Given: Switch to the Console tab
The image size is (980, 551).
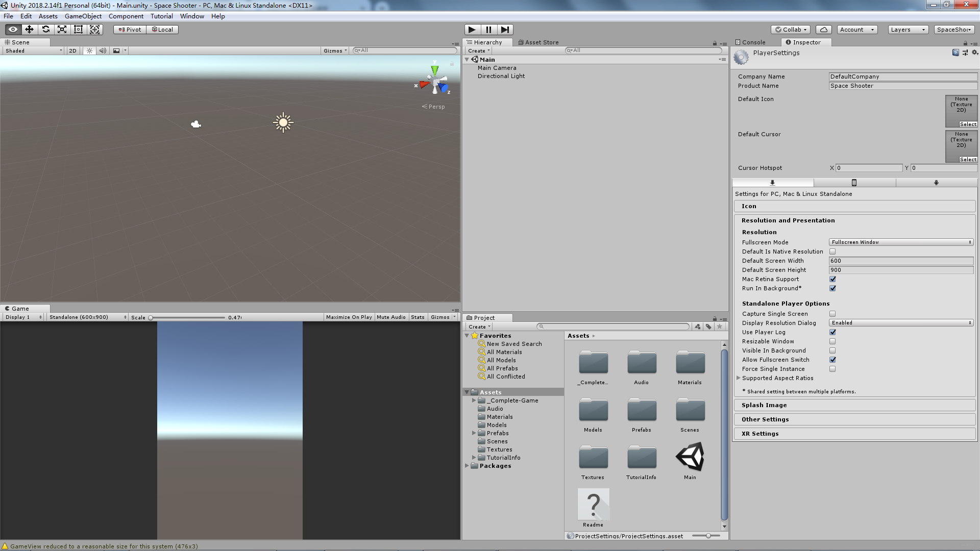Looking at the screenshot, I should [750, 42].
